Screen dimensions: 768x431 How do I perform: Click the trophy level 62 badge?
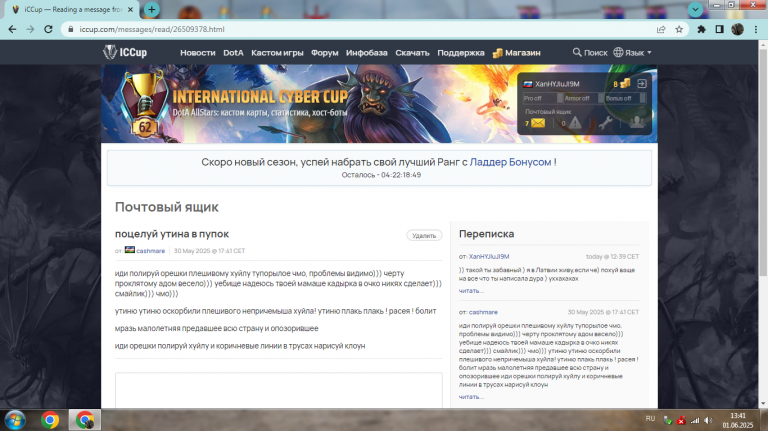(144, 105)
